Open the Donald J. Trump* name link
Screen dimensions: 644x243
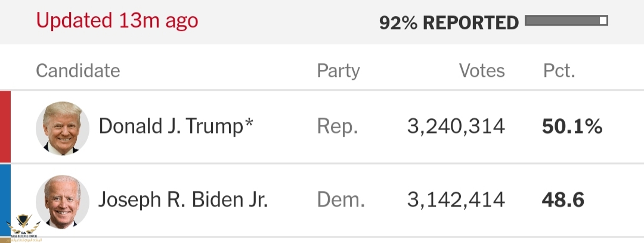176,127
